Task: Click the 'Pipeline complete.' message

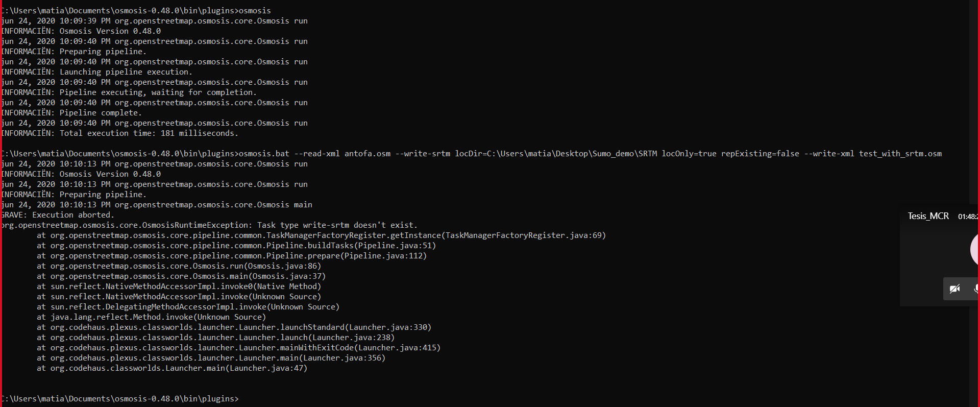Action: pos(101,113)
